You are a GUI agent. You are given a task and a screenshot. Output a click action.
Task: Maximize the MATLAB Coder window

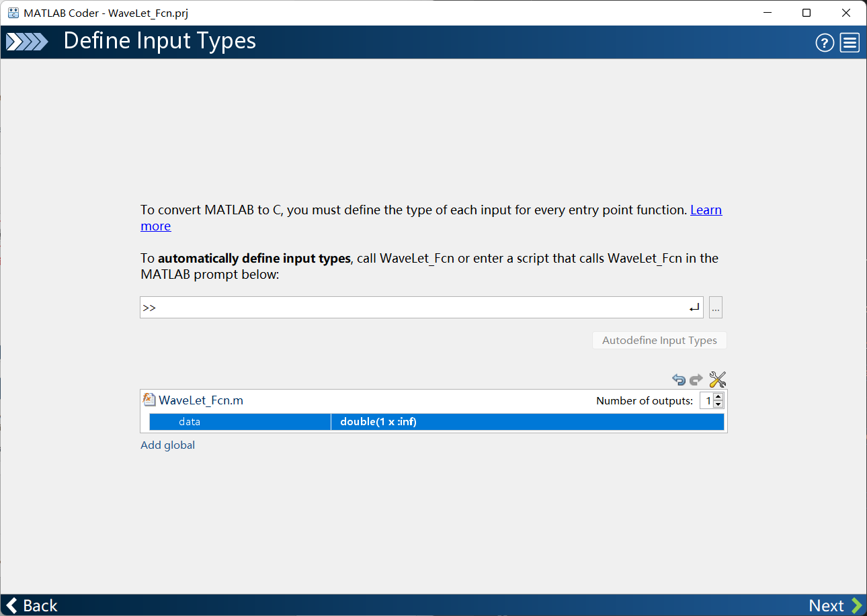[807, 13]
